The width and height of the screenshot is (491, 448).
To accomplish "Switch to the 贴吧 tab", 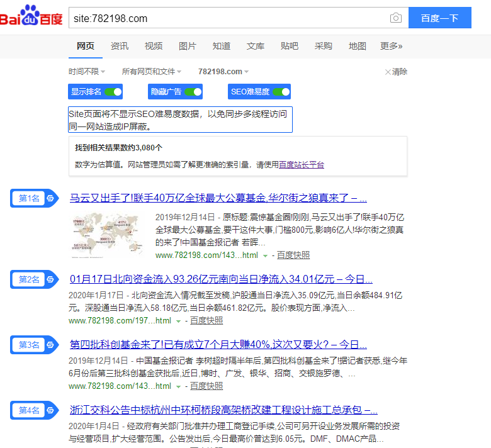I will pos(290,46).
